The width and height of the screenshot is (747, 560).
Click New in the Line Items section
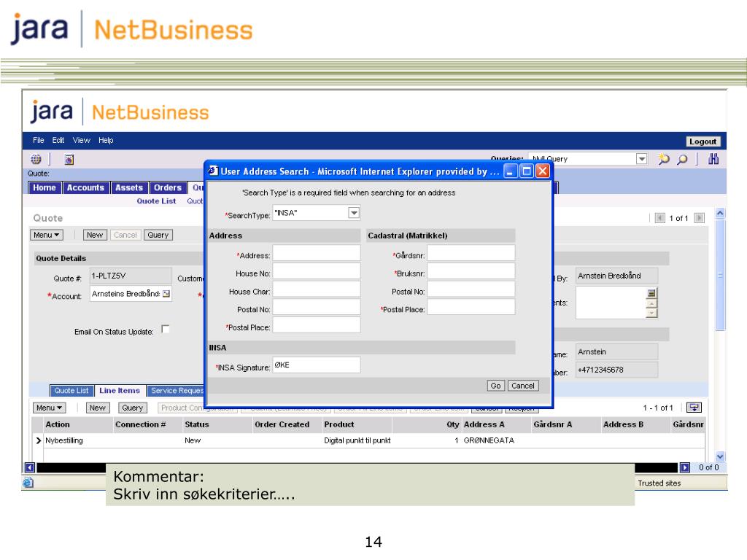click(98, 408)
